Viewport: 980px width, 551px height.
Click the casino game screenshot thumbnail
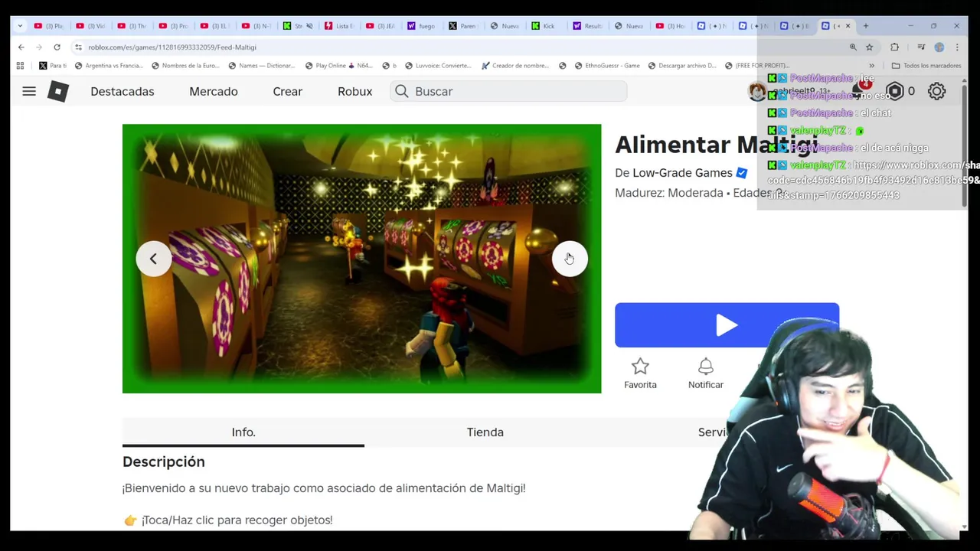[x=361, y=259]
